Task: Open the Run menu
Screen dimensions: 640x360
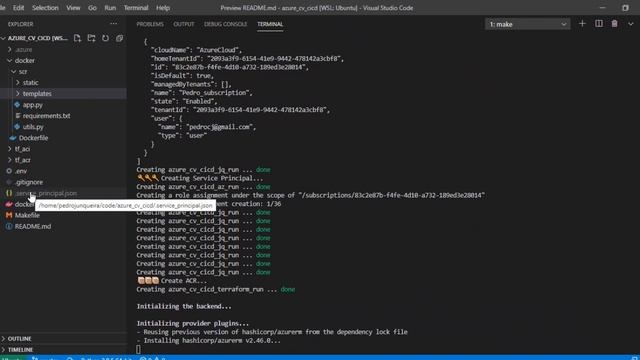Action: coord(110,8)
